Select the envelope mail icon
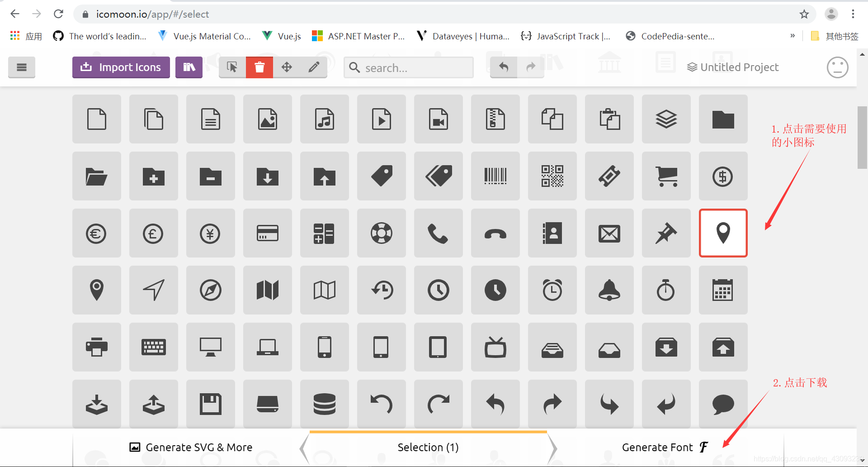This screenshot has height=467, width=868. (609, 233)
